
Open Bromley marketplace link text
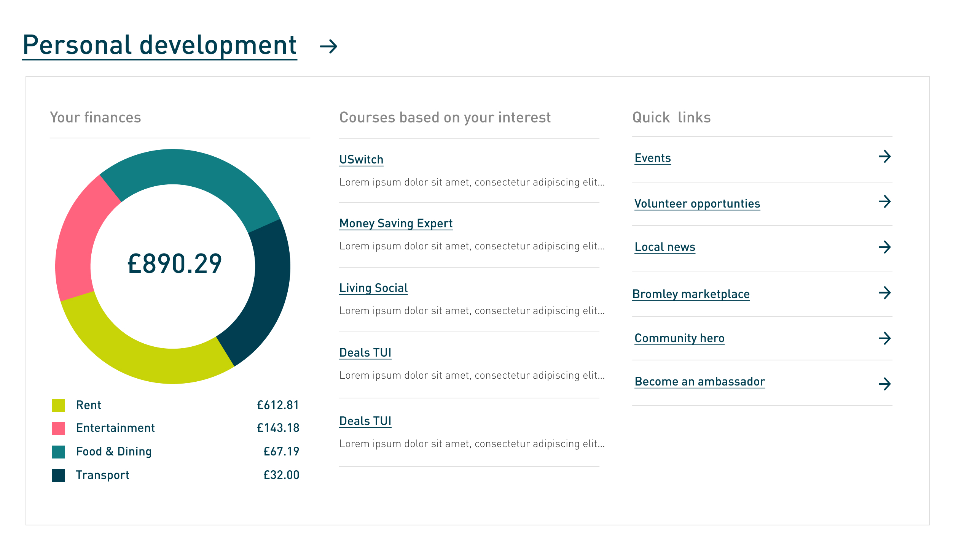691,294
